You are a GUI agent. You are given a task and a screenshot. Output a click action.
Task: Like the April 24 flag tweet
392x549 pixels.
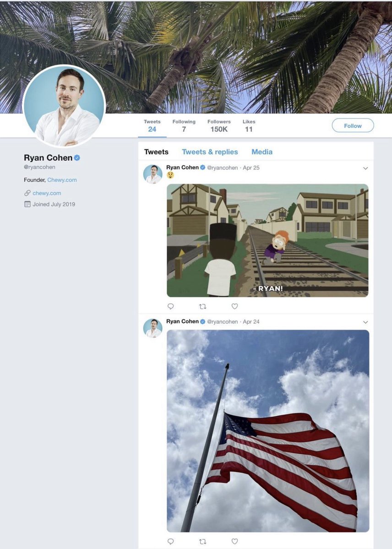click(234, 541)
